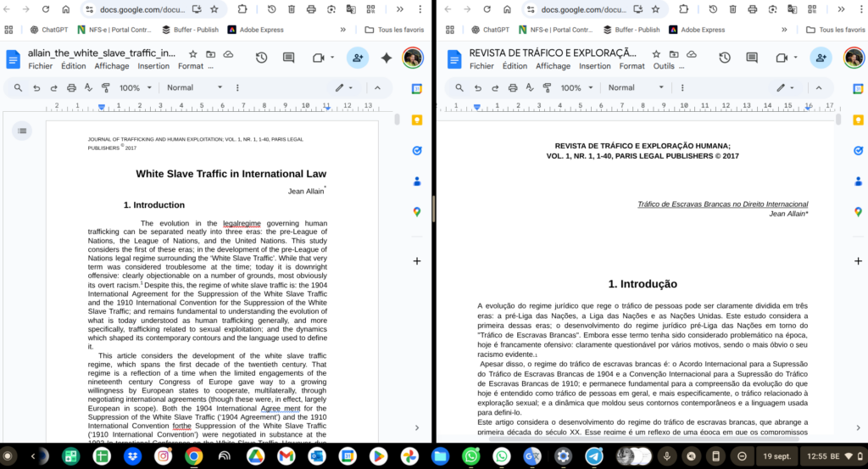Open Normal style dropdown in left document

click(x=194, y=87)
